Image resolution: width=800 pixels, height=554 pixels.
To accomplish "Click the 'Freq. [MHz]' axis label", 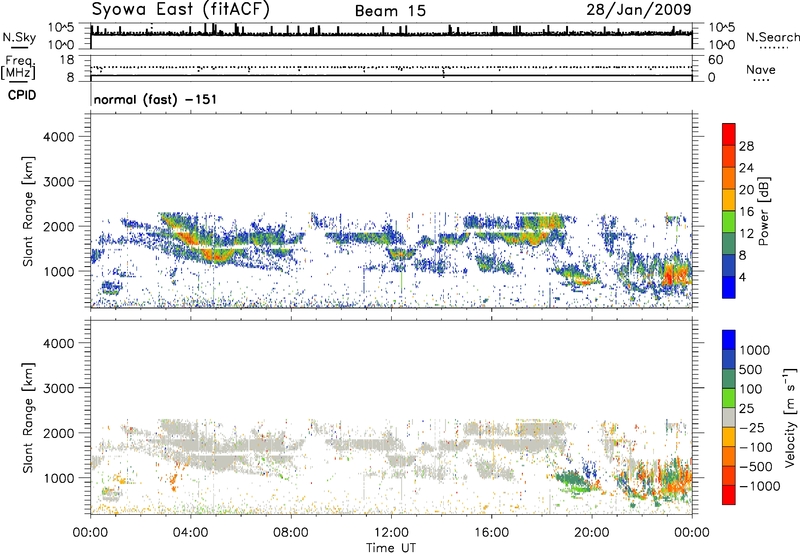I will point(18,68).
